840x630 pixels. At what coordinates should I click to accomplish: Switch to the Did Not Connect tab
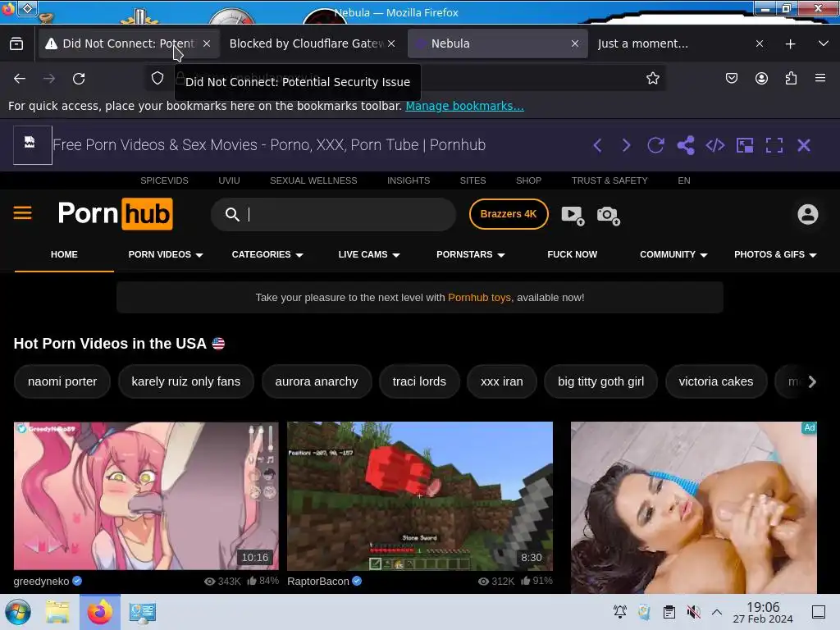coord(128,43)
